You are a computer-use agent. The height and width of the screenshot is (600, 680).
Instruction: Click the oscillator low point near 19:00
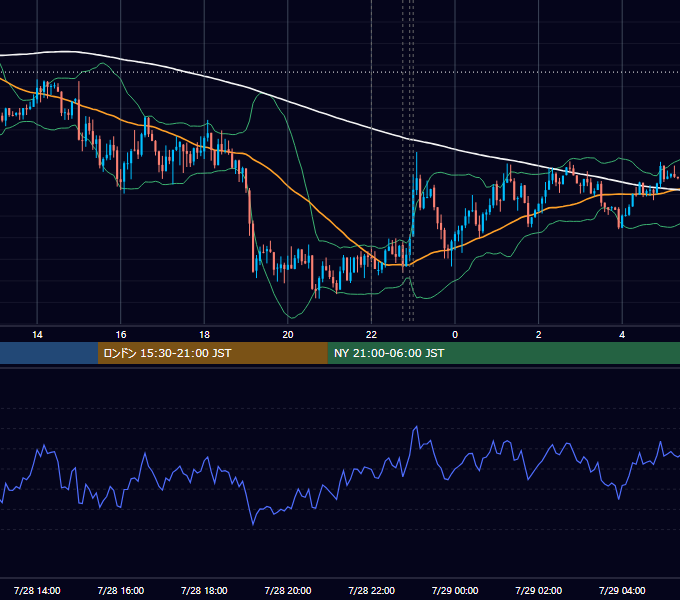[x=253, y=524]
